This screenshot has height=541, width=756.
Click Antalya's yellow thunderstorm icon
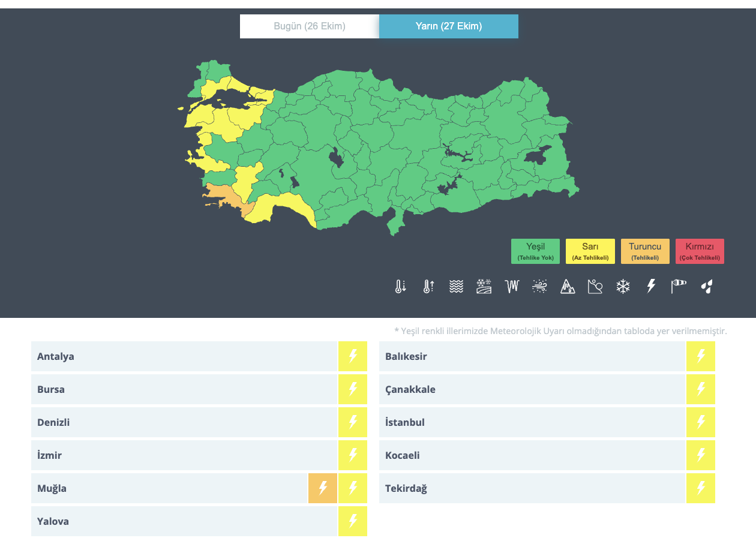[x=353, y=356]
